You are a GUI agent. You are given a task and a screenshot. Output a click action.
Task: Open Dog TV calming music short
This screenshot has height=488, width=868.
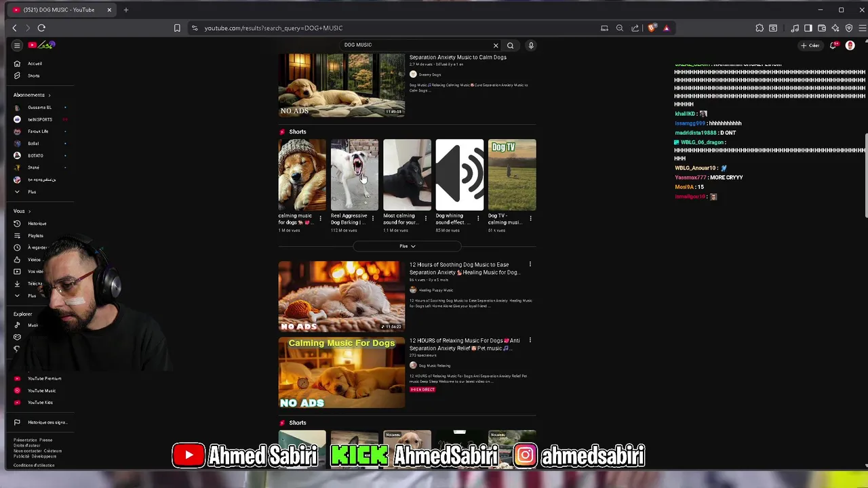pyautogui.click(x=512, y=175)
